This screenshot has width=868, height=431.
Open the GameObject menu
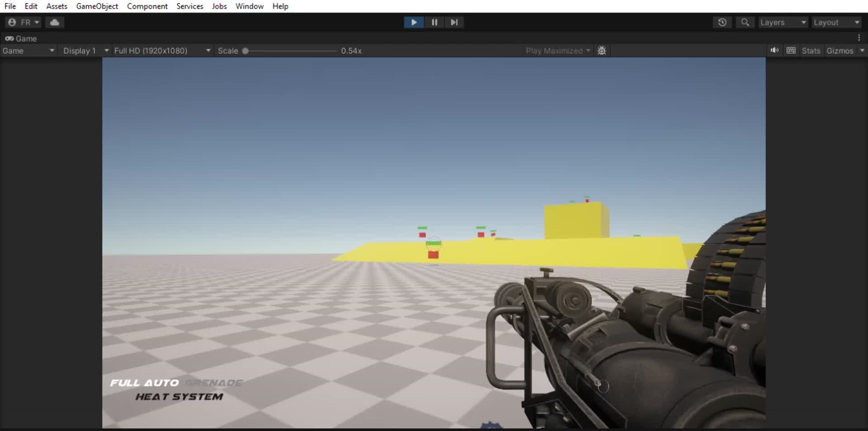coord(97,6)
